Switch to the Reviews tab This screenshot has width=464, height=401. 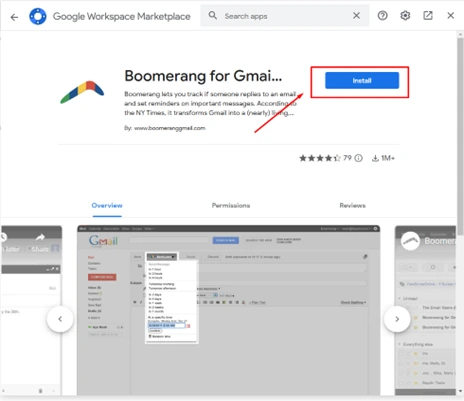click(x=352, y=205)
